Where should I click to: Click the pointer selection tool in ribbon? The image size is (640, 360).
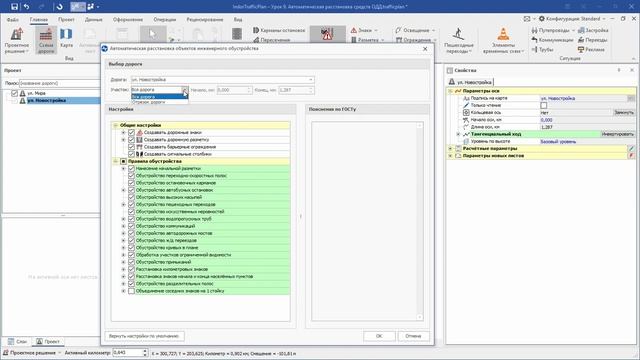[x=153, y=34]
